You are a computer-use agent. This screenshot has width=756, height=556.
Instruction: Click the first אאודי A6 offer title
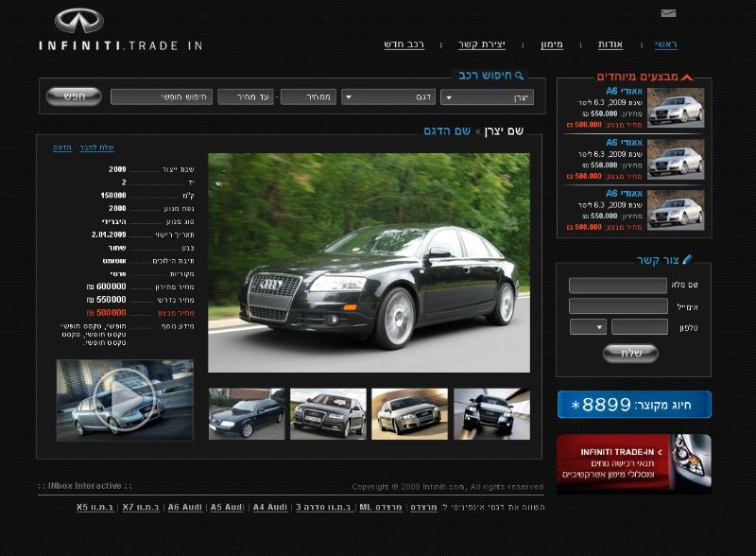pyautogui.click(x=625, y=91)
